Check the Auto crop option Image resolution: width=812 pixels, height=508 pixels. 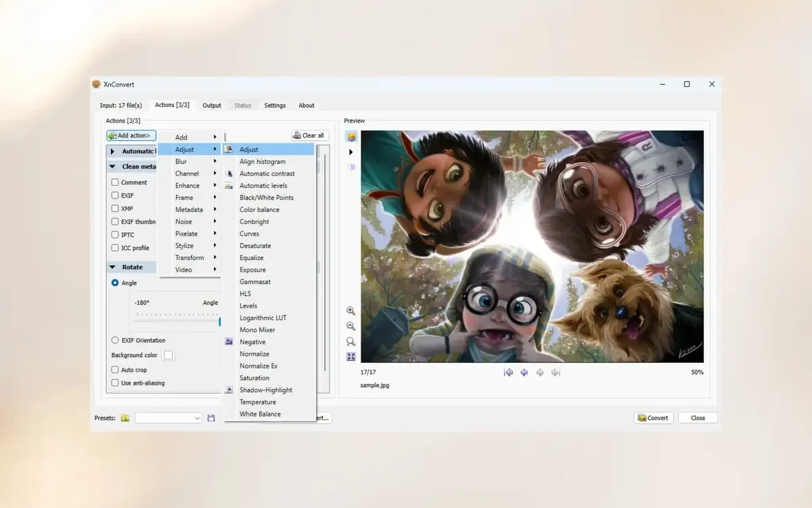115,370
